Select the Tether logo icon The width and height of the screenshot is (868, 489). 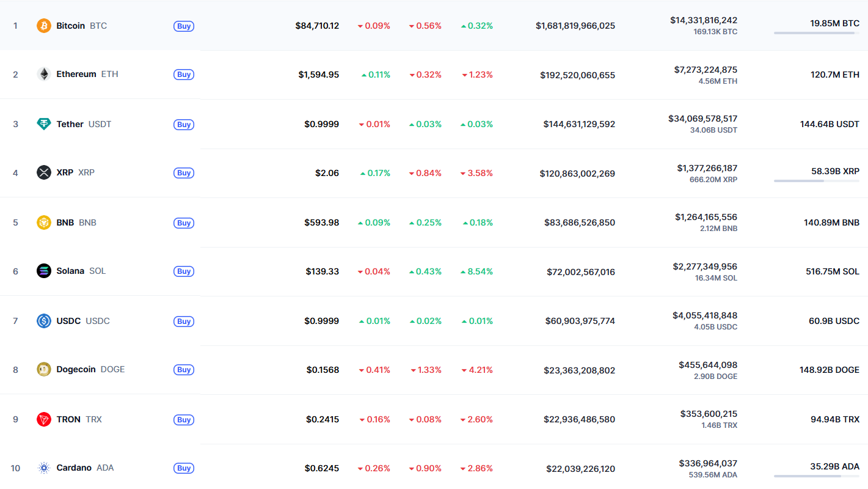point(43,124)
